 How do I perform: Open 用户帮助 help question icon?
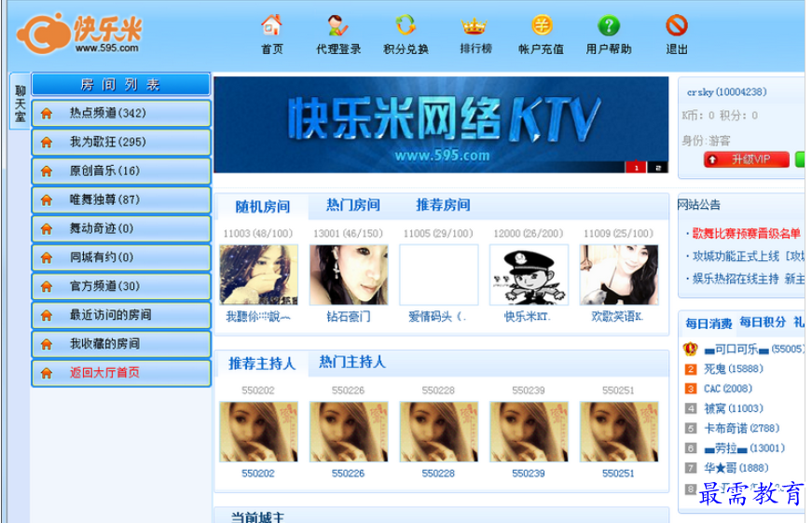[609, 25]
